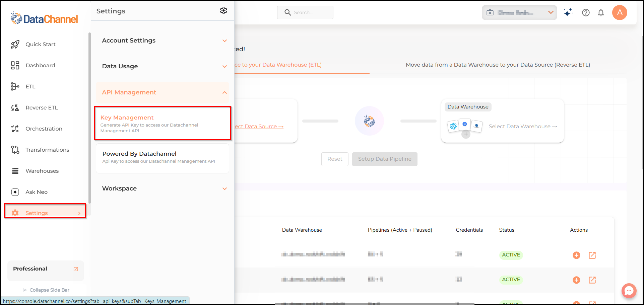Open the Warehouses stack icon
The width and height of the screenshot is (644, 305).
(15, 171)
